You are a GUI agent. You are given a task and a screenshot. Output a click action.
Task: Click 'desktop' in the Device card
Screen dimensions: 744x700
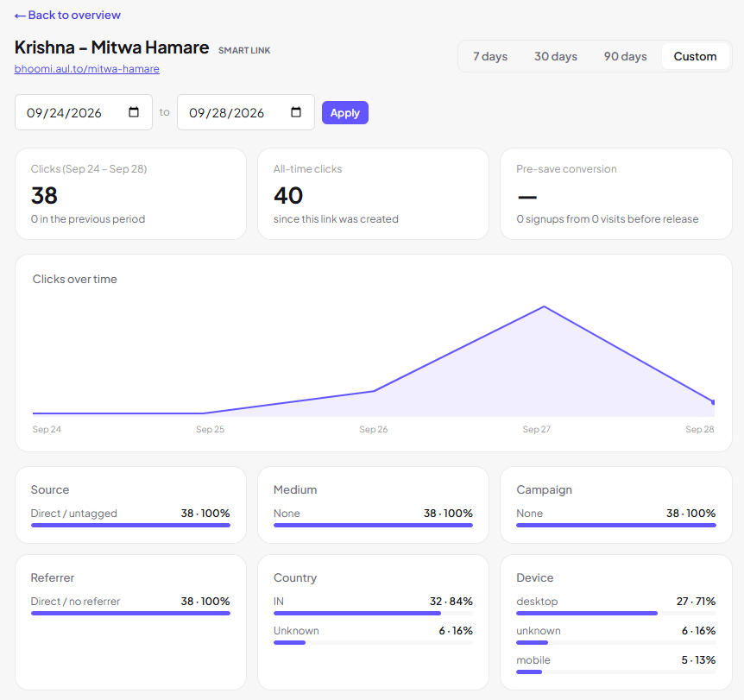537,602
